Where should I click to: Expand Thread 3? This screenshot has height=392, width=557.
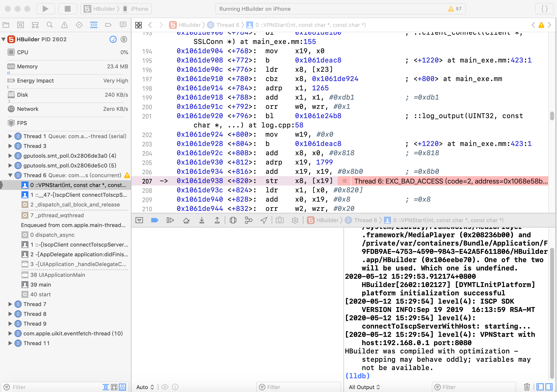click(x=10, y=146)
